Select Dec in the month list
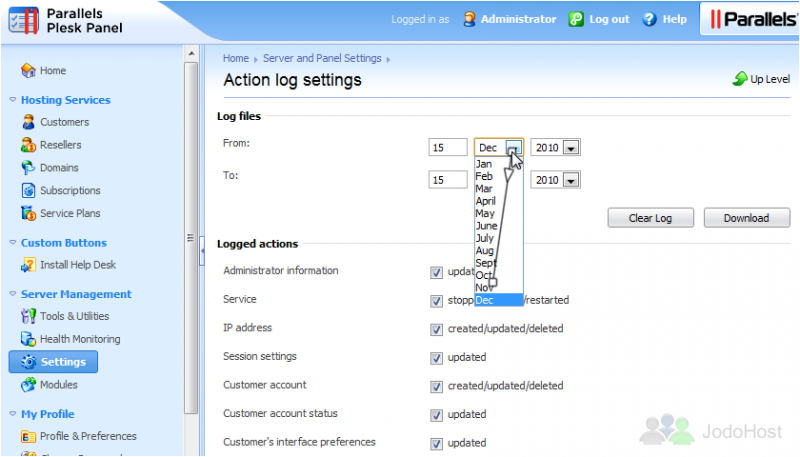The height and width of the screenshot is (457, 800). pos(498,300)
